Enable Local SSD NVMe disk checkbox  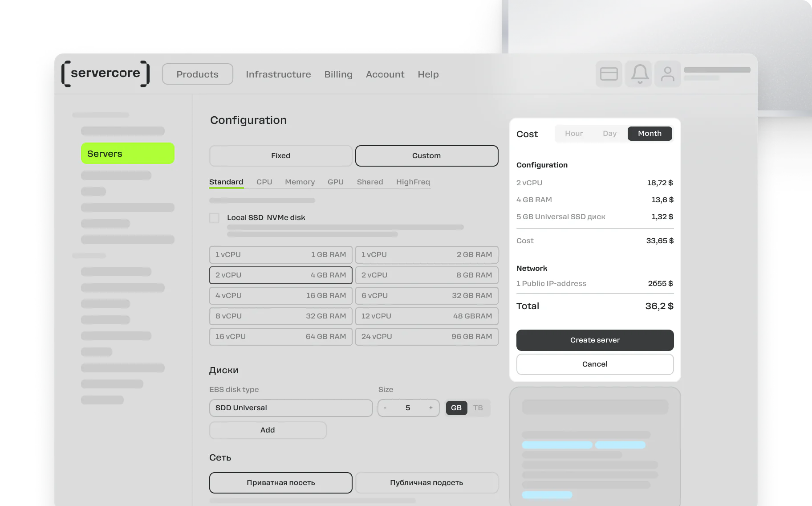(x=214, y=218)
